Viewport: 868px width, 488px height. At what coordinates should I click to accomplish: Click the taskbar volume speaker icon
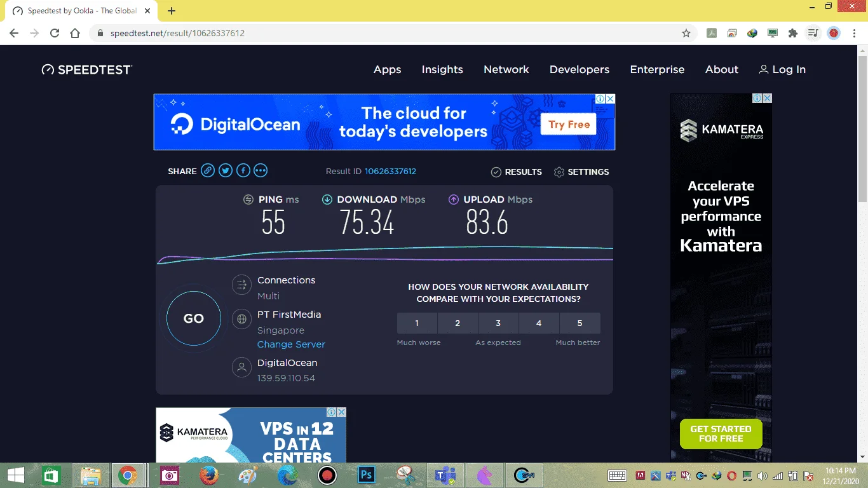[x=762, y=476]
